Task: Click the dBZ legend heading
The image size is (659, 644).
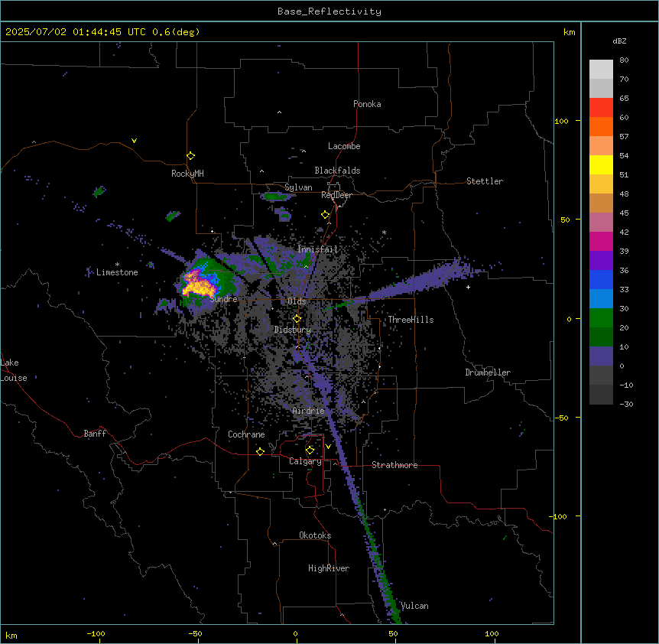Action: [x=619, y=41]
